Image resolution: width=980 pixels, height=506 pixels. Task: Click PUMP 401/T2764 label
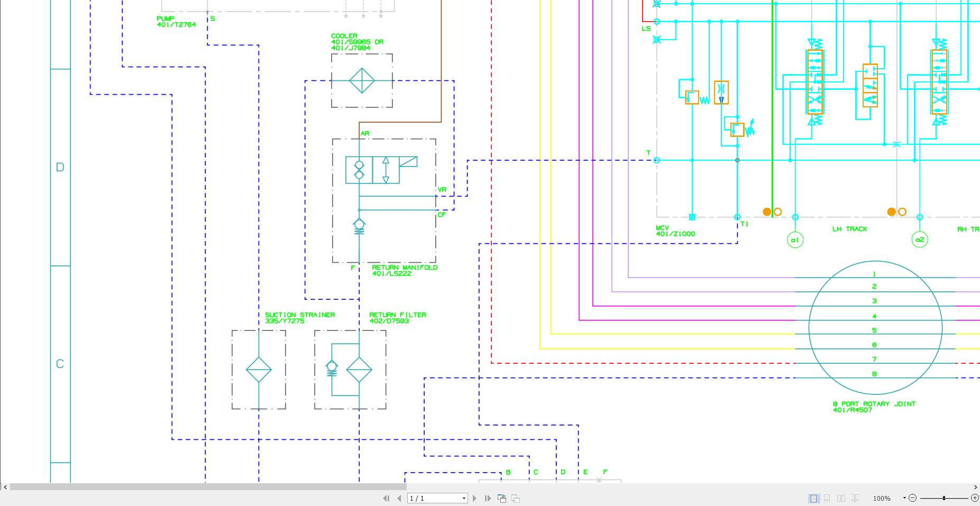coord(176,22)
